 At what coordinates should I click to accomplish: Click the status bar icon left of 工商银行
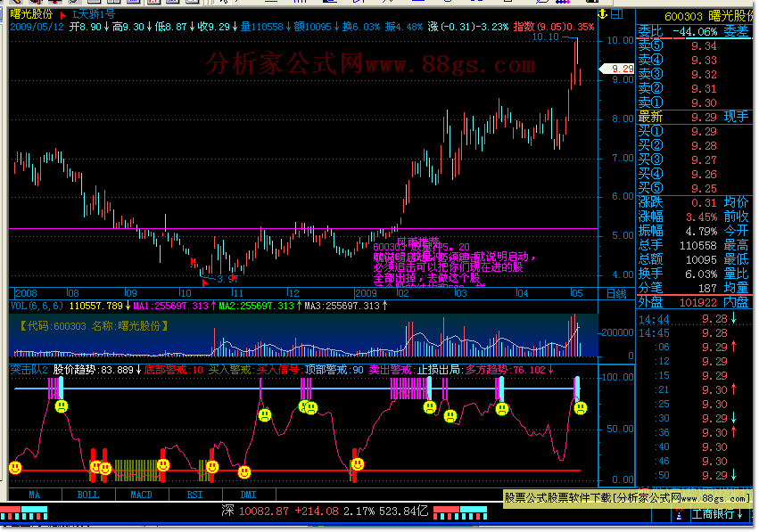[679, 514]
